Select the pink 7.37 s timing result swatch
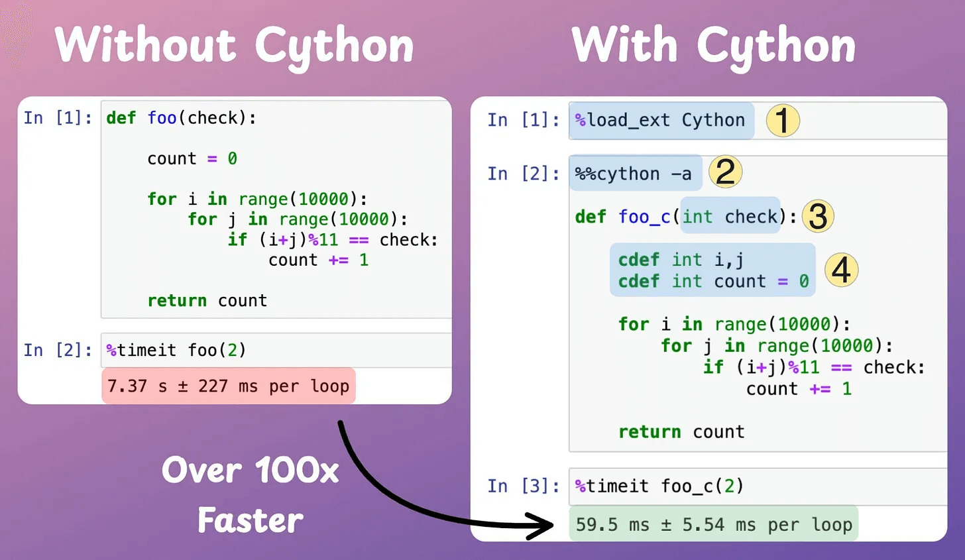 pos(228,386)
